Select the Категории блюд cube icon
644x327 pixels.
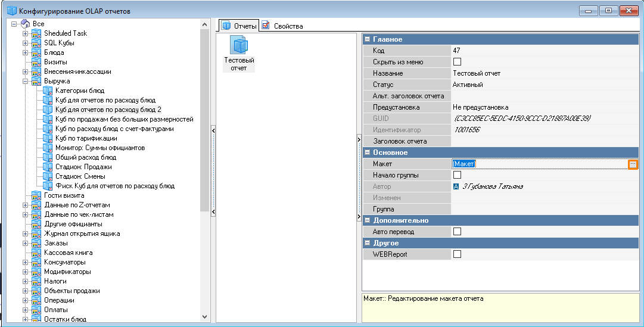tap(48, 91)
